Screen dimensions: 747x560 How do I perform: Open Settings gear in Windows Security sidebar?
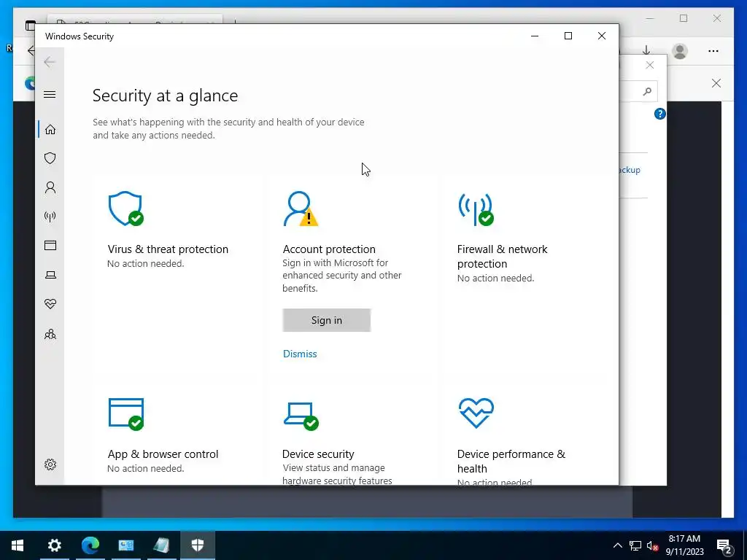[x=50, y=464]
